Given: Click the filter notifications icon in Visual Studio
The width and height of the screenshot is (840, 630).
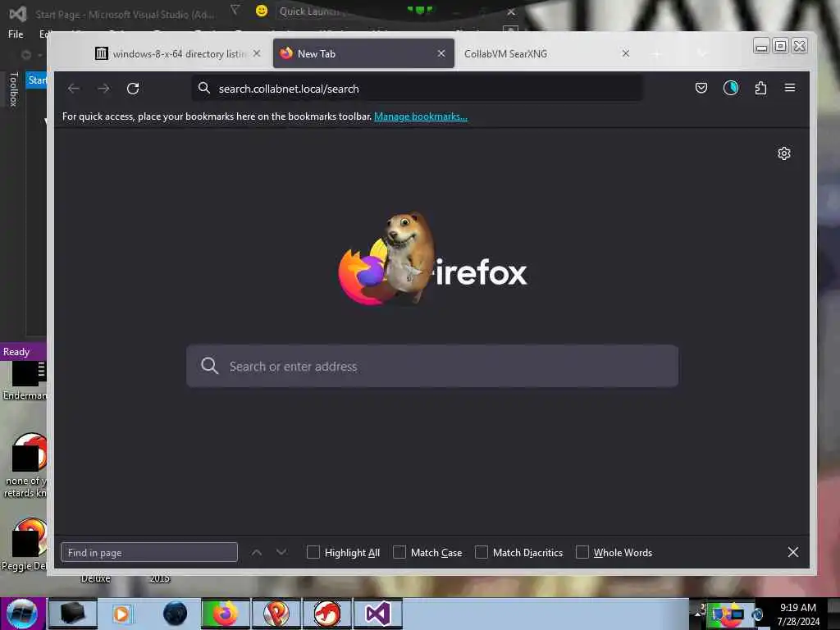Looking at the screenshot, I should click(x=235, y=10).
